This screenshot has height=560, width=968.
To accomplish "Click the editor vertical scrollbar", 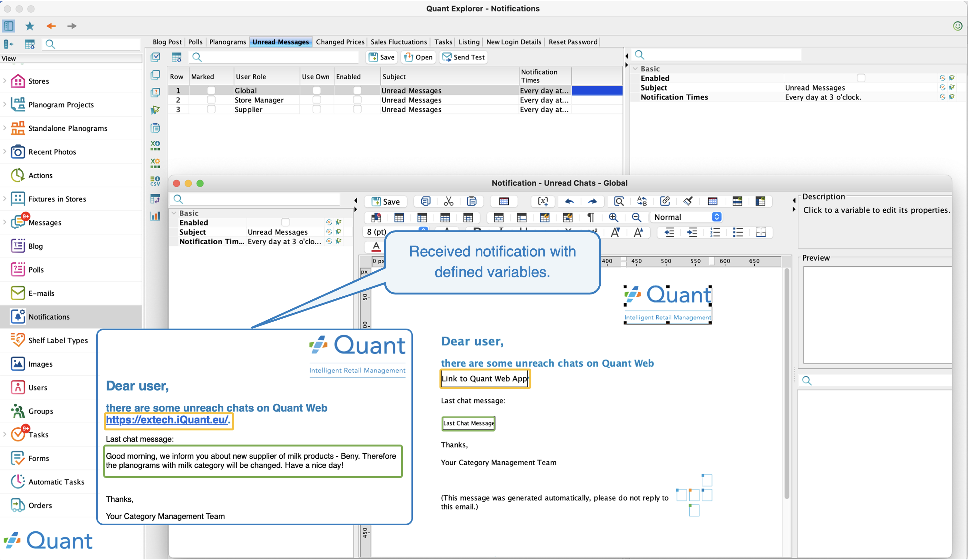I will point(787,384).
